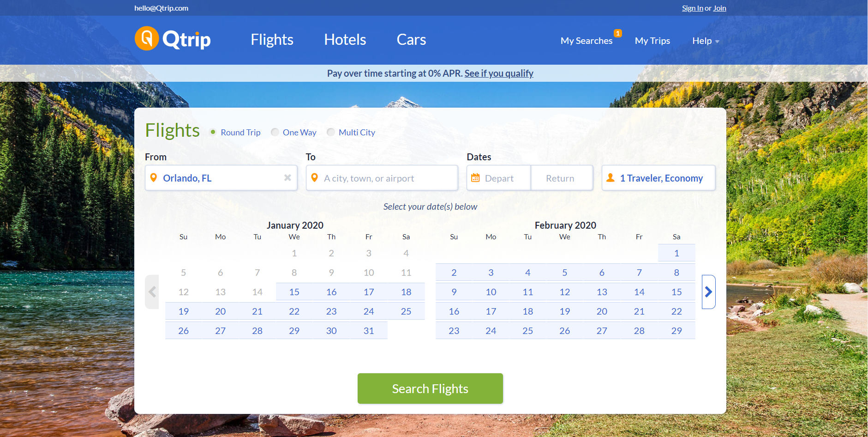Click the Sign In link
The width and height of the screenshot is (868, 437).
coord(692,8)
